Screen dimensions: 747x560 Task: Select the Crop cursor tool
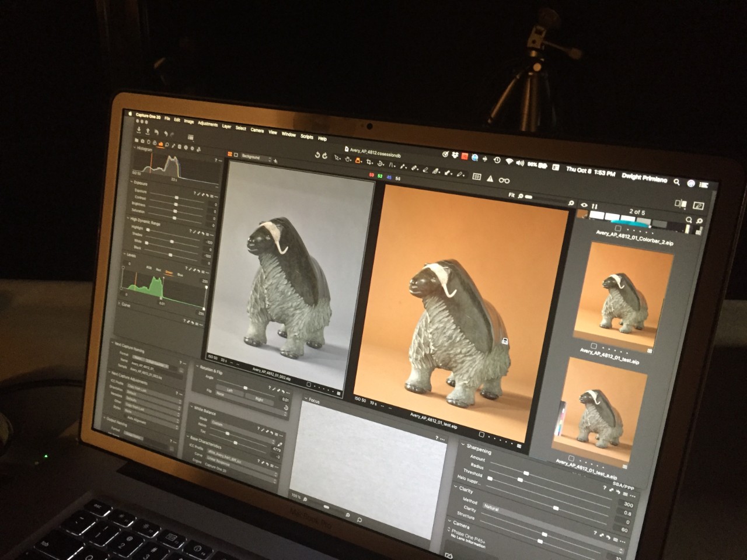[x=369, y=162]
